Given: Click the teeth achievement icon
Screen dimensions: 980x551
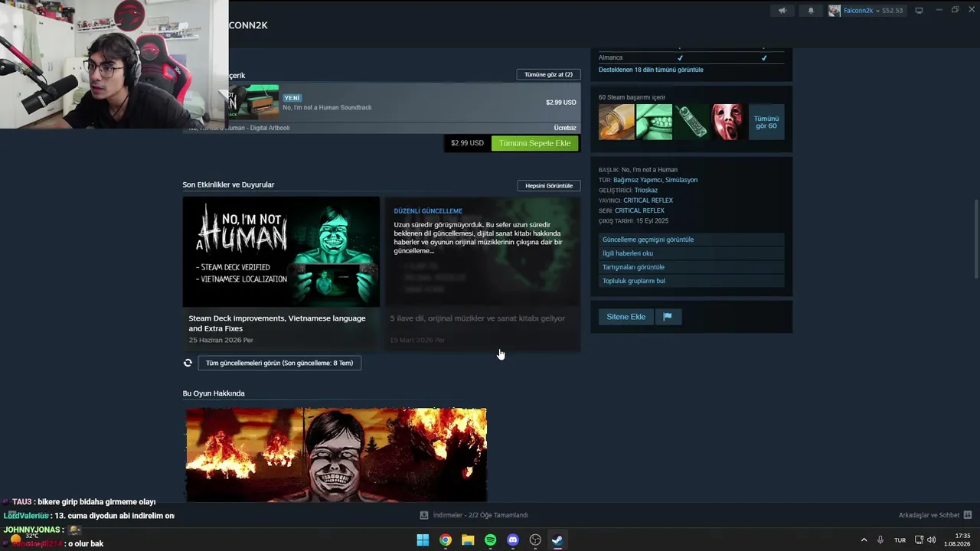Looking at the screenshot, I should [x=654, y=122].
